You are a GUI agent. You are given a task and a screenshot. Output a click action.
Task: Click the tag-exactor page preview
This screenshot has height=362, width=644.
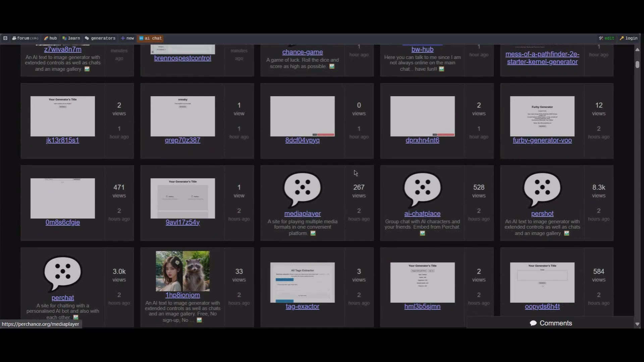coord(302,283)
